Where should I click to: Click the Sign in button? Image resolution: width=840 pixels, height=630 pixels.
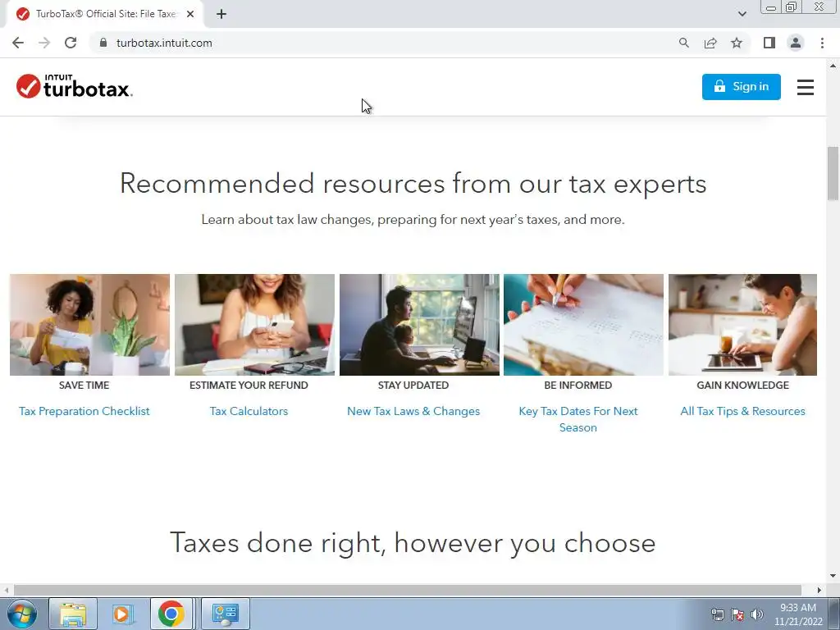click(x=742, y=87)
